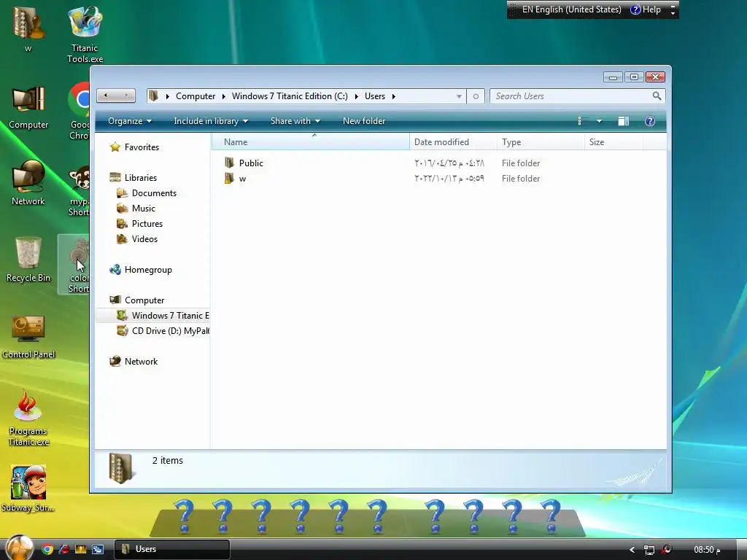The height and width of the screenshot is (560, 747).
Task: Go forward with the forward arrow
Action: 126,96
